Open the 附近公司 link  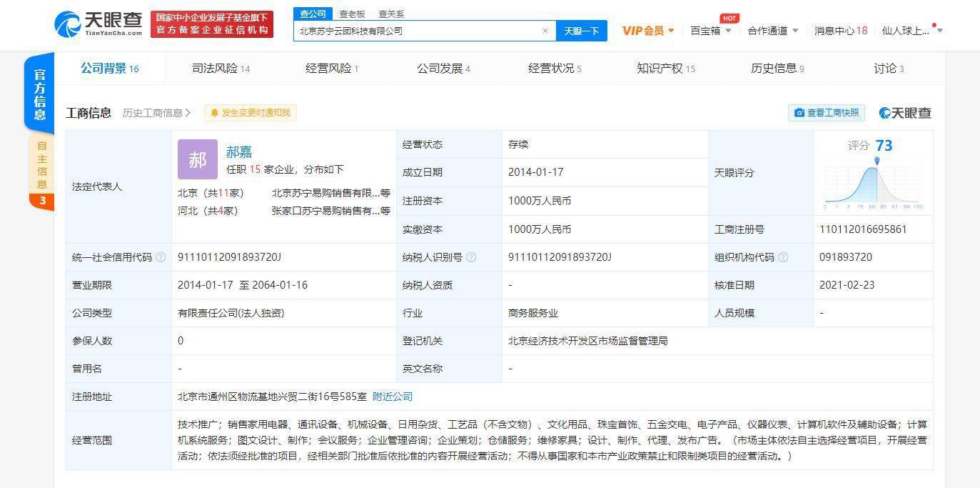(393, 397)
